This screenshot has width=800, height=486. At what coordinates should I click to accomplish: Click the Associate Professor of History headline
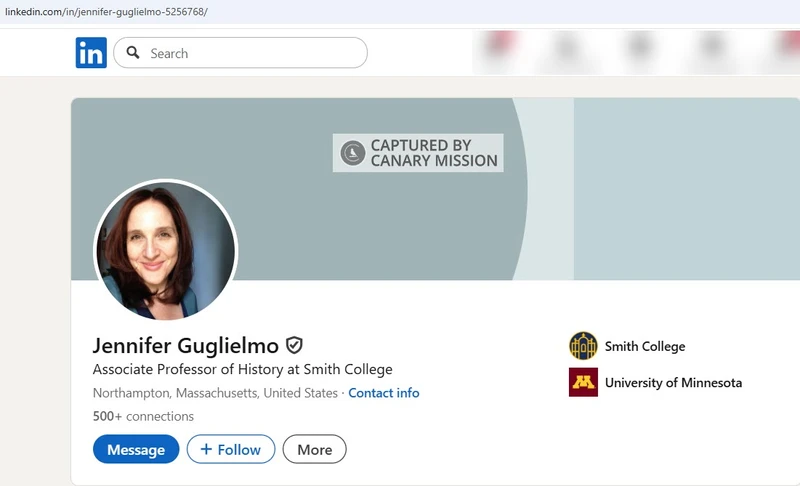click(243, 369)
